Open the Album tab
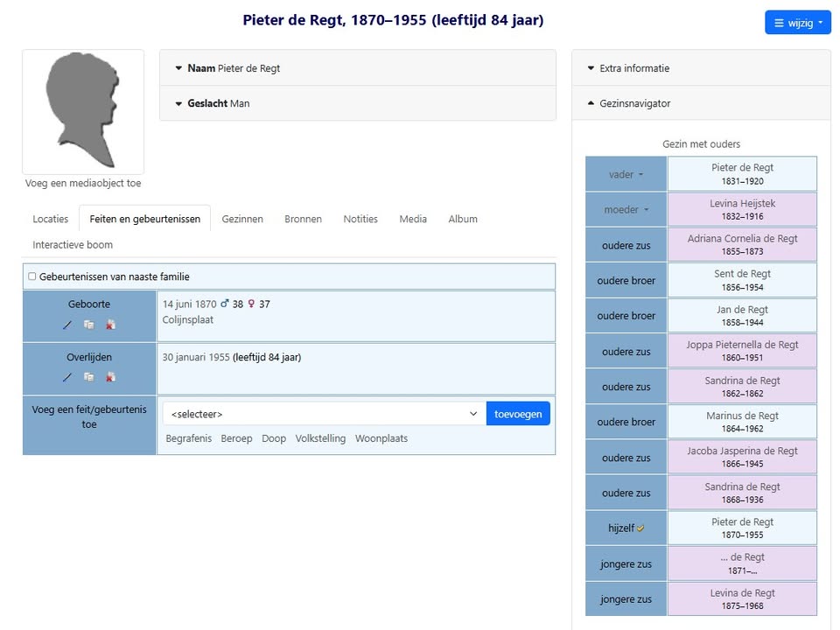Image resolution: width=840 pixels, height=630 pixels. (x=462, y=219)
